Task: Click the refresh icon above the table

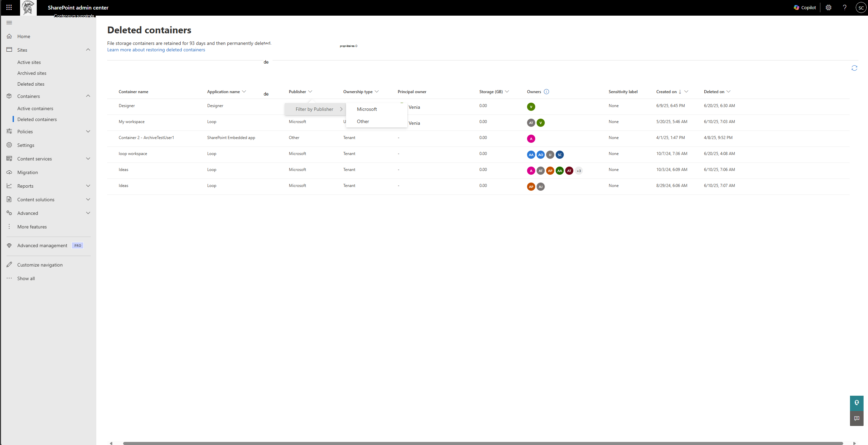Action: coord(854,68)
